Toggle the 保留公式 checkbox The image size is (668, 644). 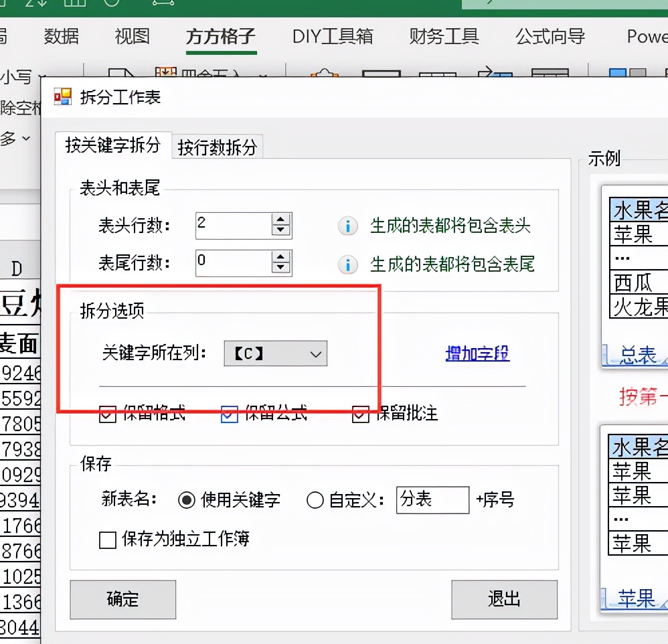229,414
